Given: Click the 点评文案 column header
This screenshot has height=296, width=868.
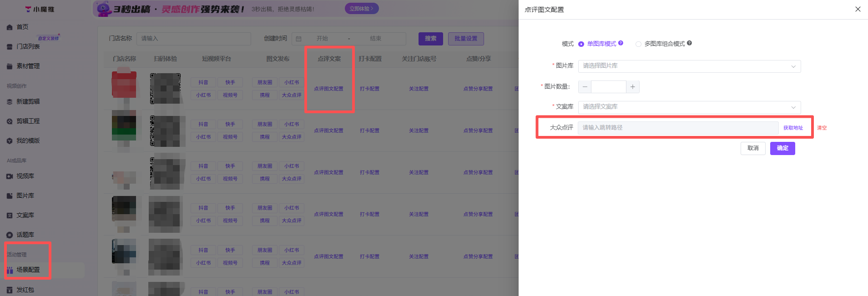Looking at the screenshot, I should point(329,59).
